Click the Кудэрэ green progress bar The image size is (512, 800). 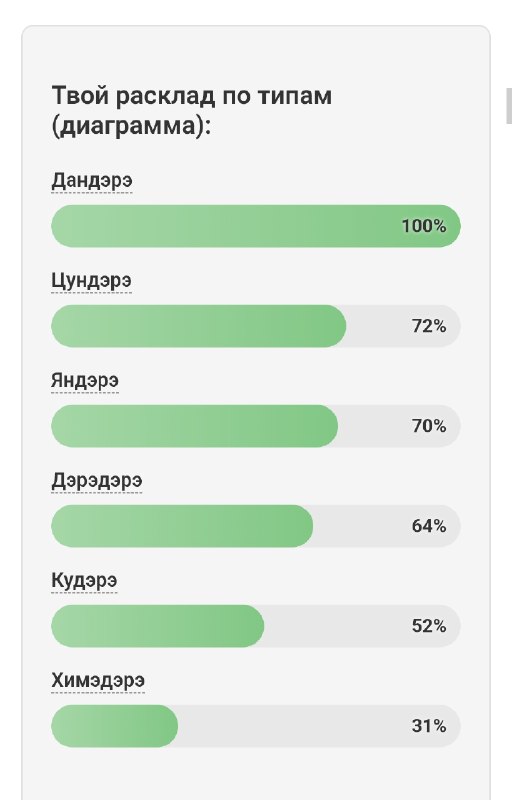[158, 626]
